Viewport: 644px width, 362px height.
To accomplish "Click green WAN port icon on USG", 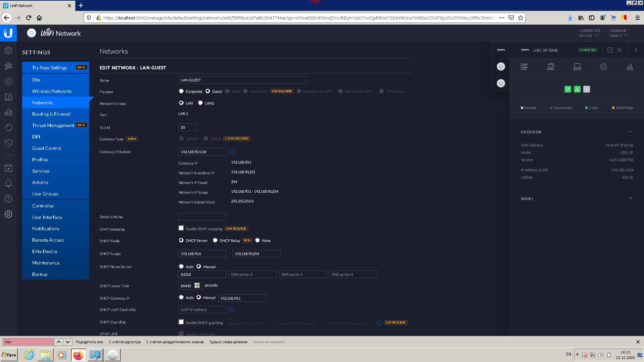I will click(568, 89).
